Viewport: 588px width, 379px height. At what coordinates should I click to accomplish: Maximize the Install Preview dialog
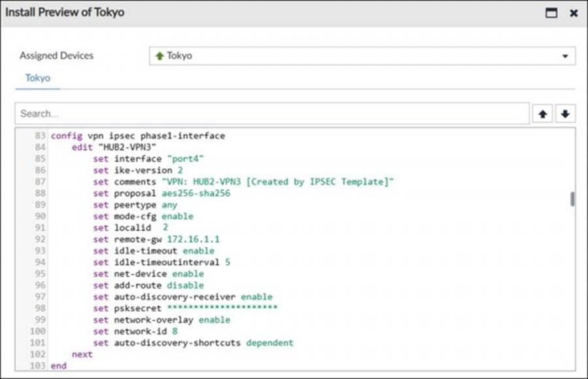point(551,13)
